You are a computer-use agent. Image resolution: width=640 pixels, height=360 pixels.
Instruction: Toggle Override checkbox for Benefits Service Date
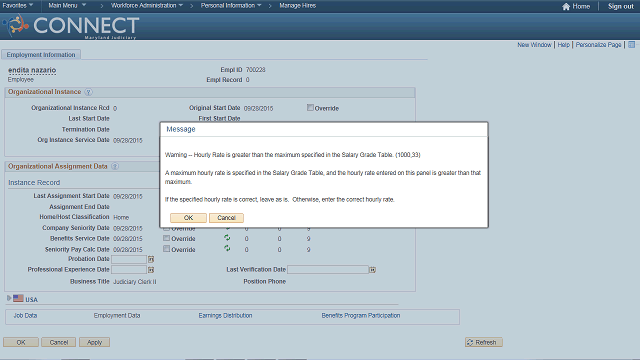(166, 238)
